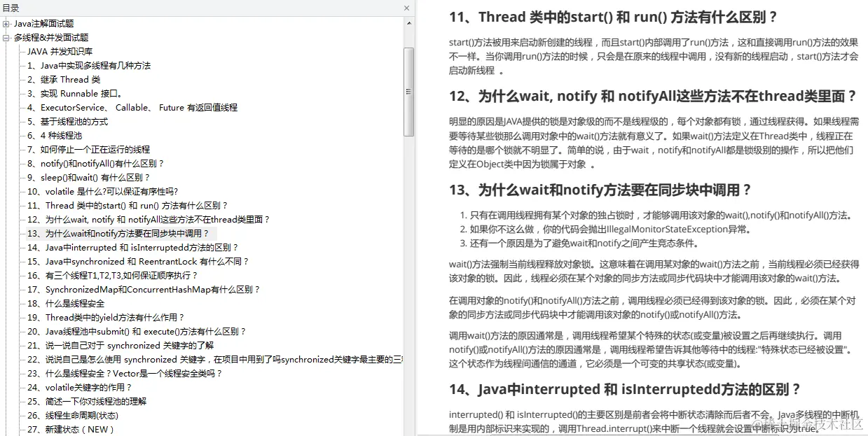This screenshot has width=868, height=436.
Task: Select topic 10 about volatile 保证有序性
Action: [x=91, y=191]
